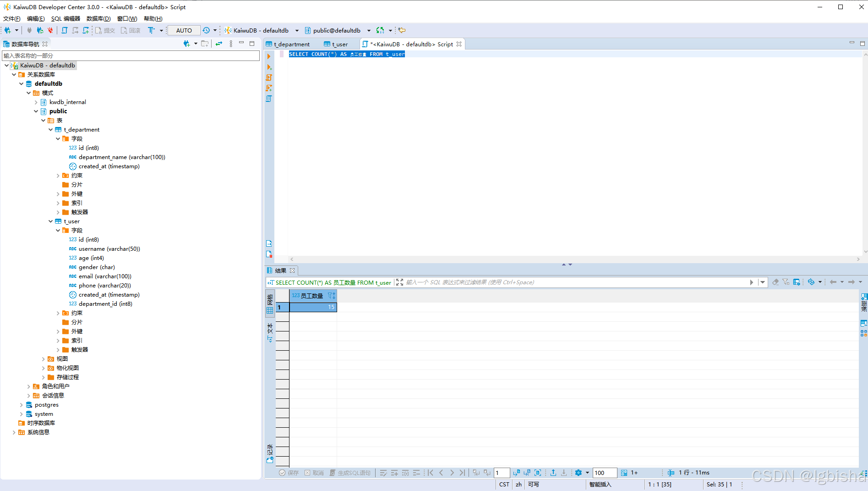Click the navigator table name search field
This screenshot has width=868, height=491.
131,55
